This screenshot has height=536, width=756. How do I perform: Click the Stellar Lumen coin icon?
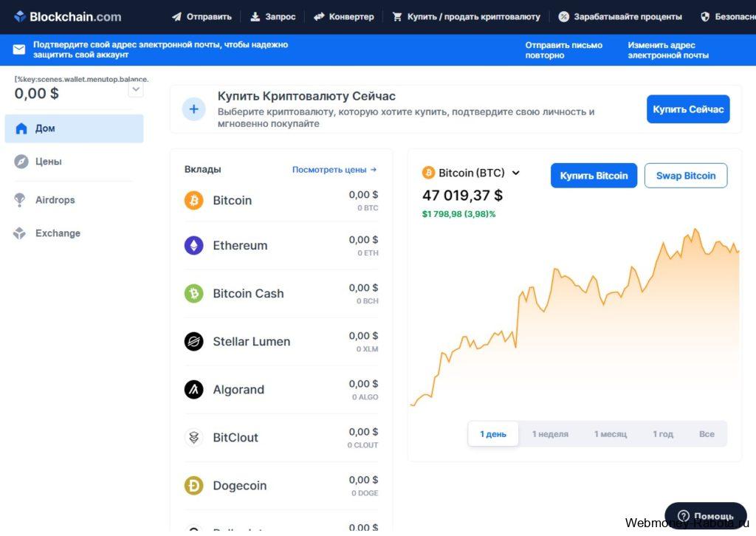[194, 341]
